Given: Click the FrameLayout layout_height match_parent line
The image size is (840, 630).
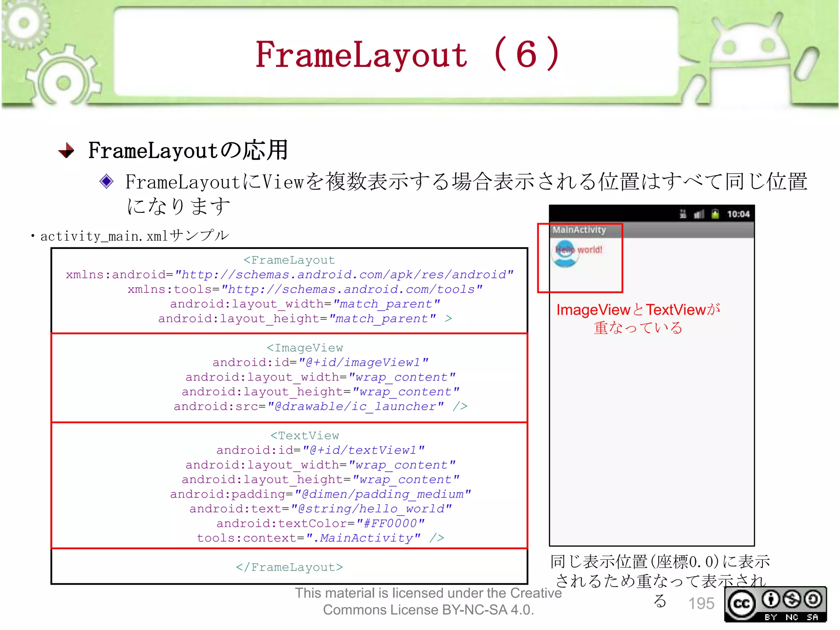Looking at the screenshot, I should pos(305,318).
